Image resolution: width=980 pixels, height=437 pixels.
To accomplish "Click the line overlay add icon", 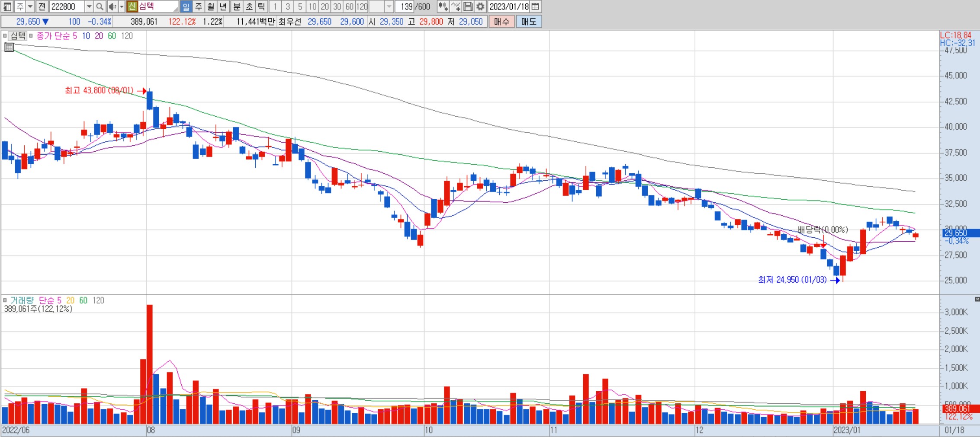I will click(456, 6).
